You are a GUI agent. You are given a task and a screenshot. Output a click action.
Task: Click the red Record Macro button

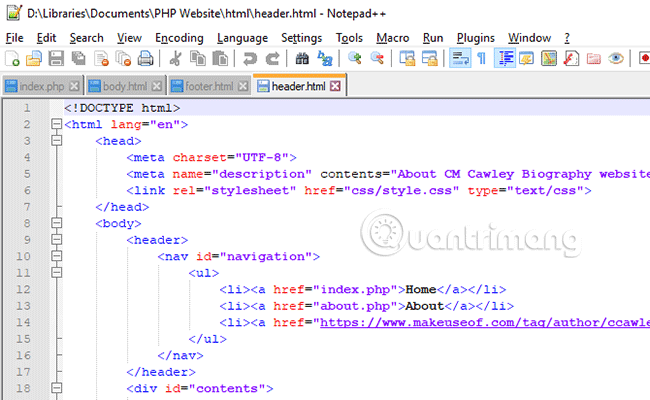645,58
